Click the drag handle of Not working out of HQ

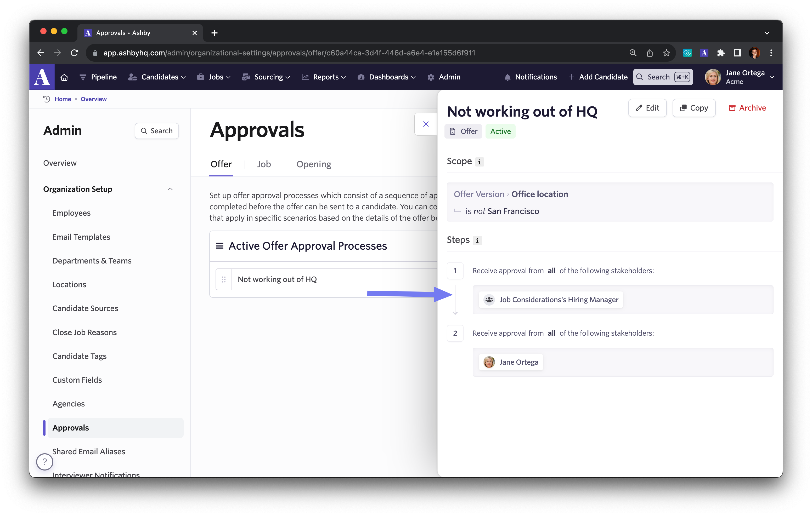[x=224, y=279]
